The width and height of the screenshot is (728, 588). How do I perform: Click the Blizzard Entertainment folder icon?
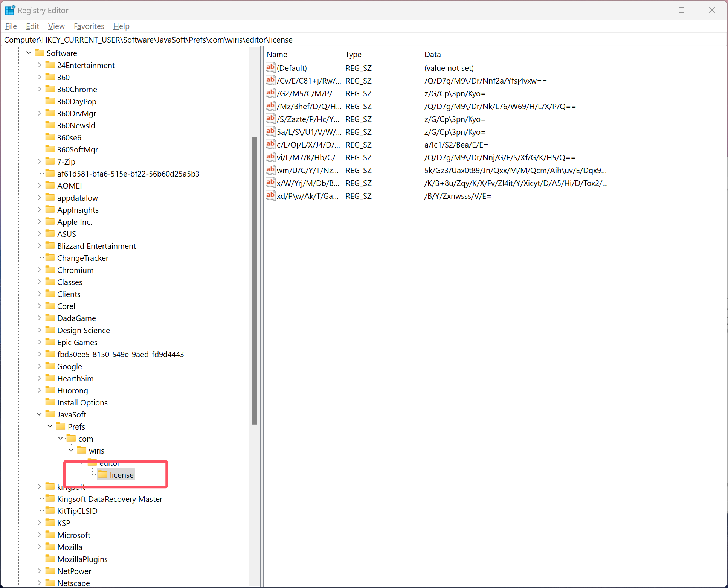click(50, 246)
